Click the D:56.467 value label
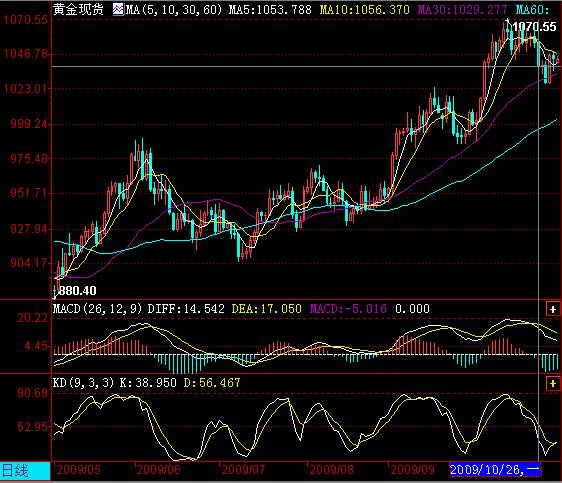Image resolution: width=562 pixels, height=483 pixels. point(212,383)
